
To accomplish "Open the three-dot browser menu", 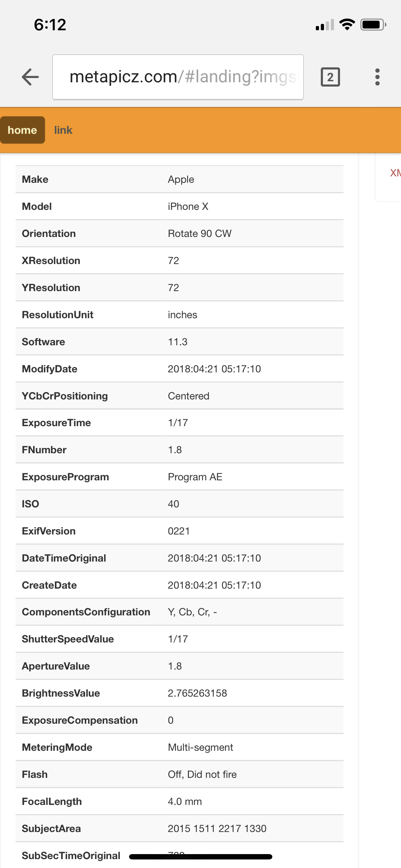I will 377,77.
